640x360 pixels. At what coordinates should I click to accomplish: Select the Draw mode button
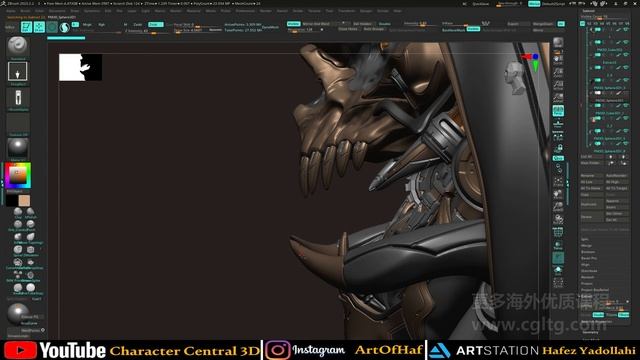[39, 27]
